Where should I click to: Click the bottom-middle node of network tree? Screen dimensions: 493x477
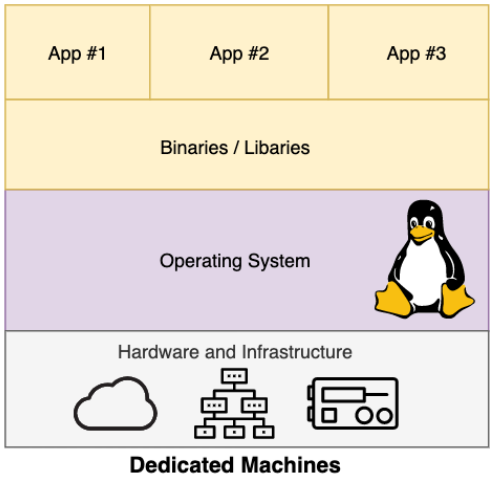(234, 432)
